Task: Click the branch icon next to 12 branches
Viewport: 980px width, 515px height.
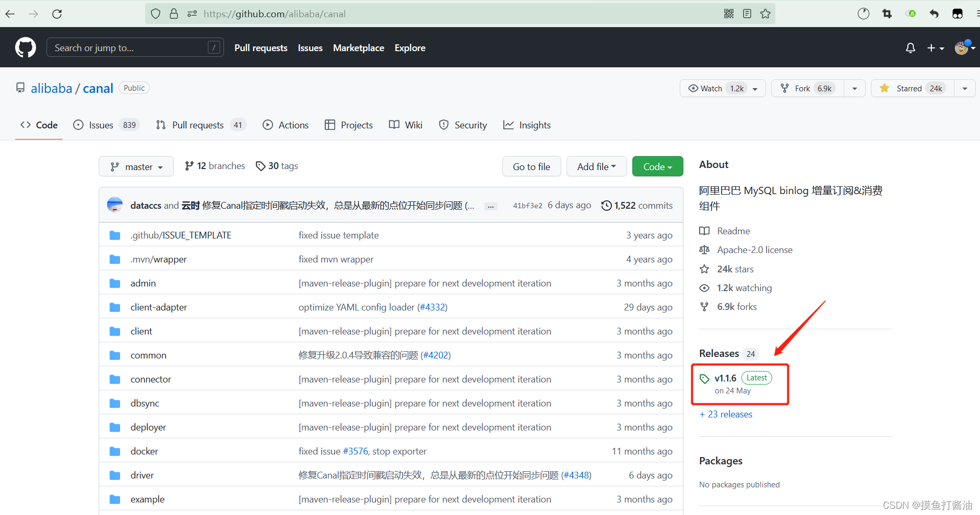Action: [189, 166]
